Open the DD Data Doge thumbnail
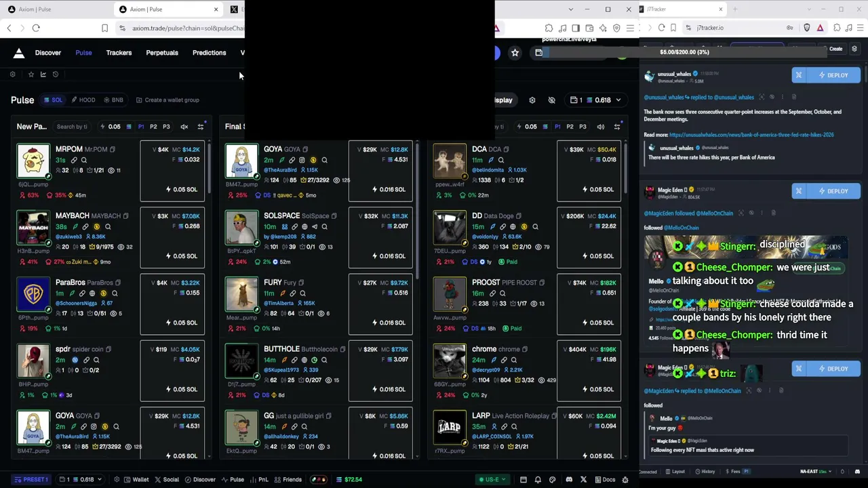 tap(450, 228)
